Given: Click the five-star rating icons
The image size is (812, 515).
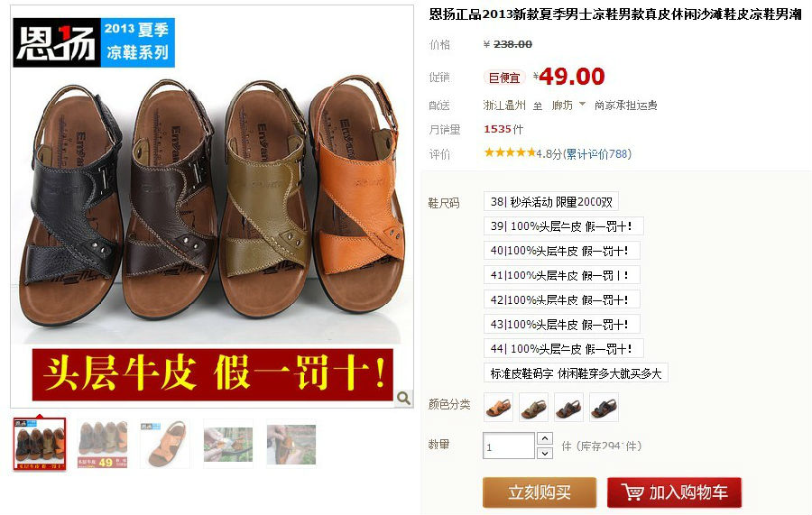Looking at the screenshot, I should coord(510,152).
